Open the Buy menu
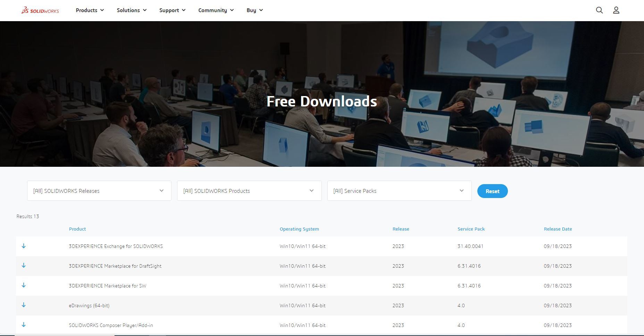 click(x=254, y=10)
